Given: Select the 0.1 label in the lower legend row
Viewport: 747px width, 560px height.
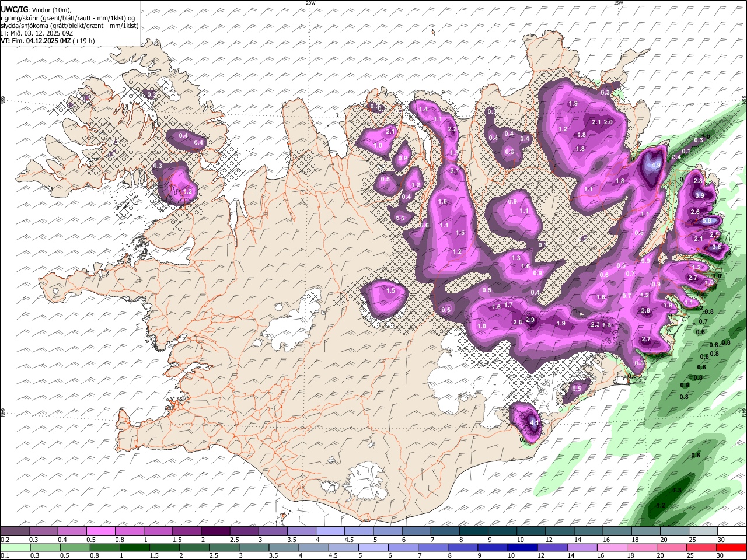Looking at the screenshot, I should click(x=5, y=556).
